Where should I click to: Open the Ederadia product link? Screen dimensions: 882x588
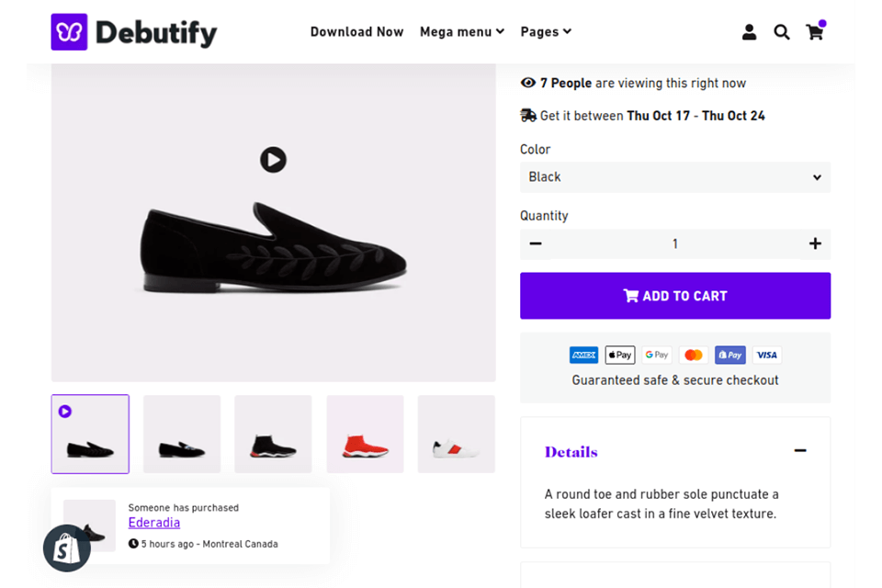[x=154, y=522]
